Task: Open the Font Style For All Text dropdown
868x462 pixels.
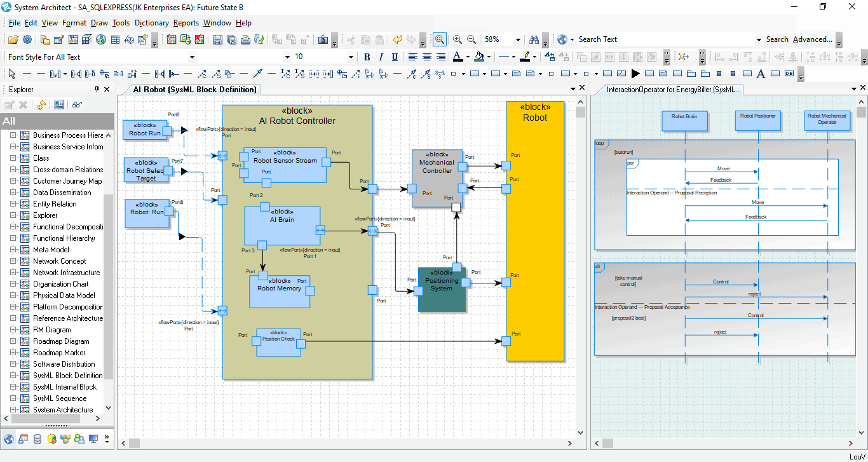Action: [193, 57]
